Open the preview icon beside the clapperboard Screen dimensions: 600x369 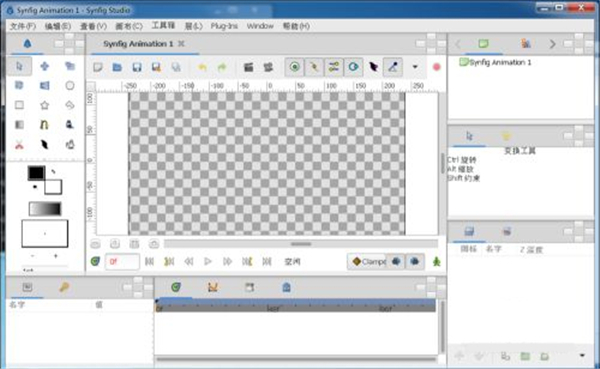coord(268,67)
